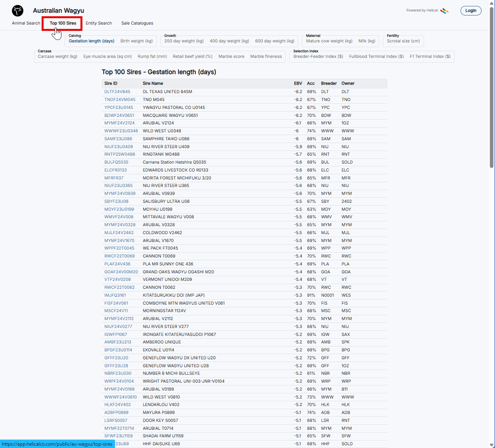Choose the Marble score trait
This screenshot has height=448, width=495.
click(x=231, y=57)
